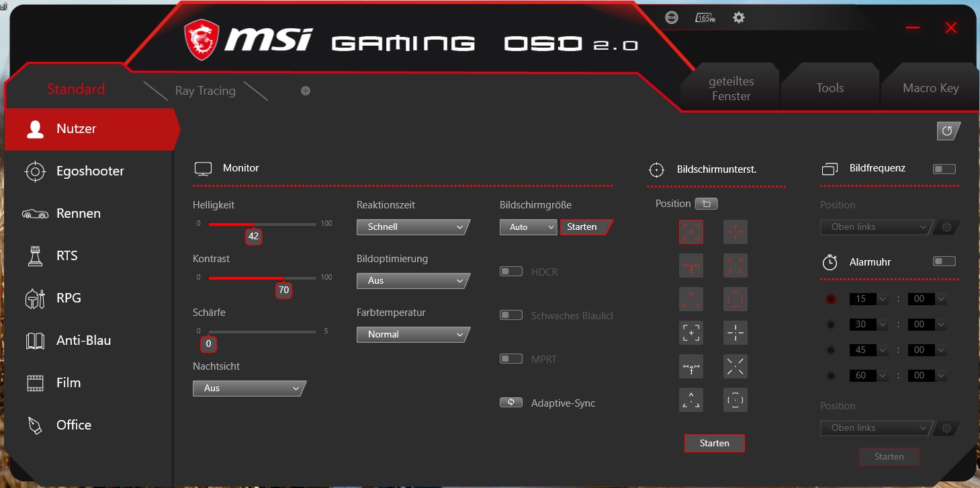This screenshot has width=980, height=488.
Task: Click the 165Hz refresh rate icon
Action: point(705,17)
